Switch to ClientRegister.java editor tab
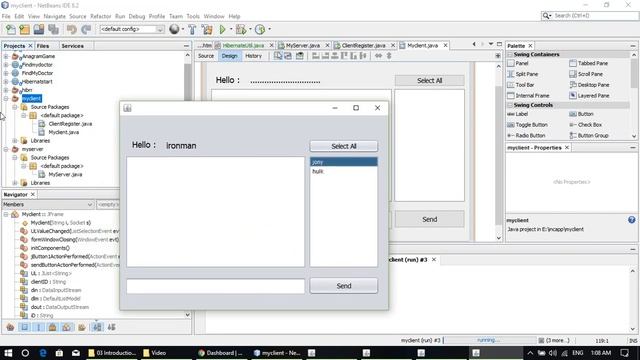The image size is (640, 360). click(x=363, y=45)
